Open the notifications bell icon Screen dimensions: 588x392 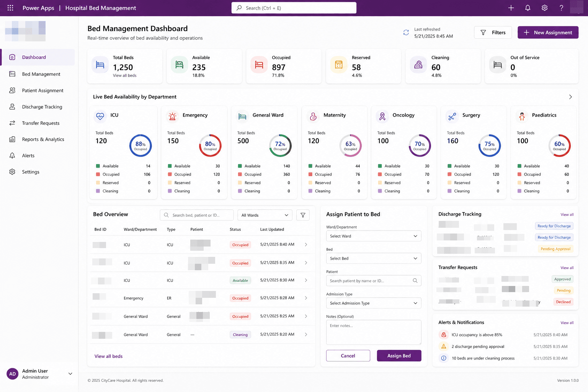(x=528, y=8)
